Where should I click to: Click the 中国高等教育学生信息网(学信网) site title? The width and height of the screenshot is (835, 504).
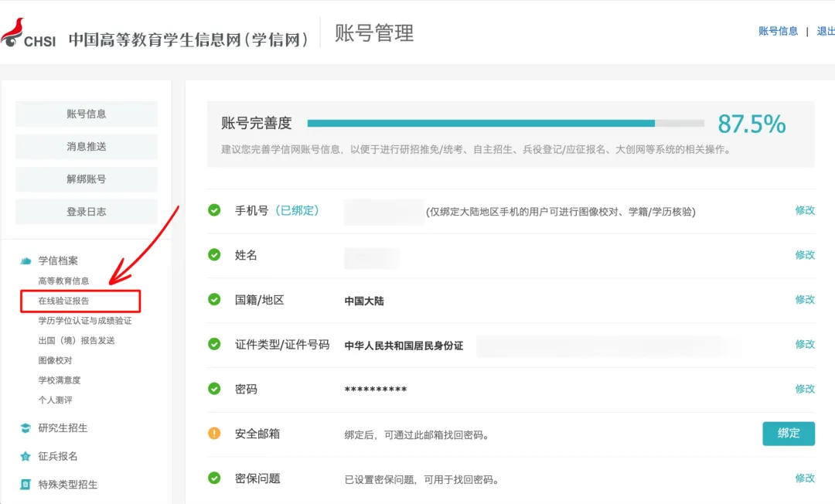[x=189, y=39]
